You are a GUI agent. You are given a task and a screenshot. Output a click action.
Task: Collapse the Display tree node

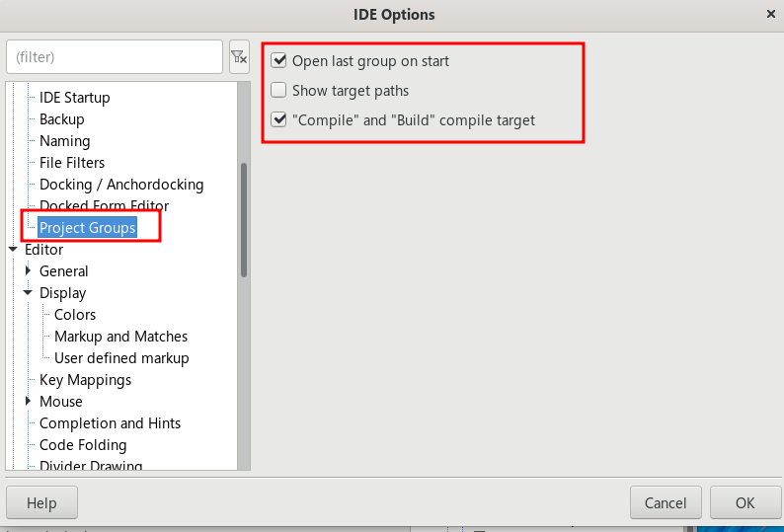[x=28, y=293]
